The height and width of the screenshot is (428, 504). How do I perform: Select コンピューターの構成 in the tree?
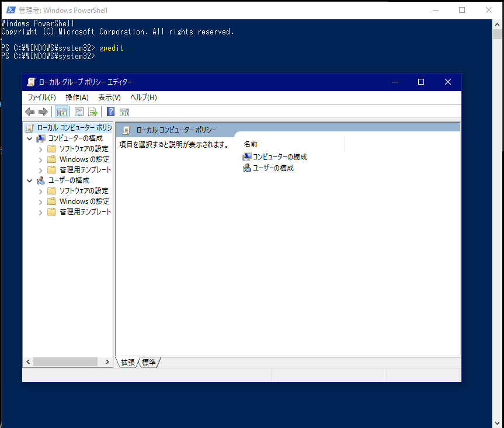[x=75, y=138]
